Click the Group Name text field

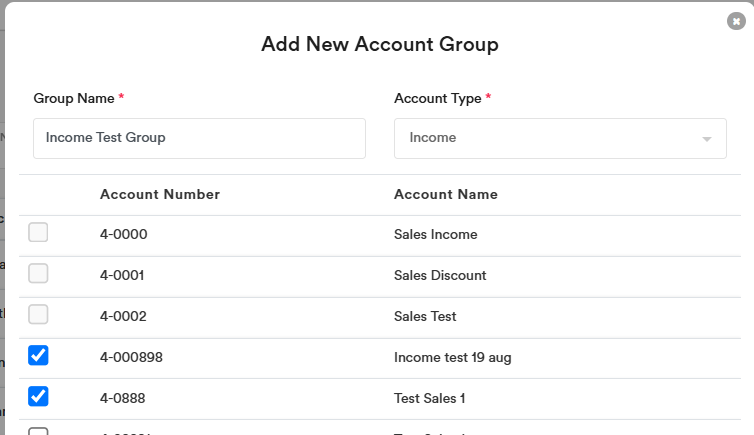coord(199,138)
